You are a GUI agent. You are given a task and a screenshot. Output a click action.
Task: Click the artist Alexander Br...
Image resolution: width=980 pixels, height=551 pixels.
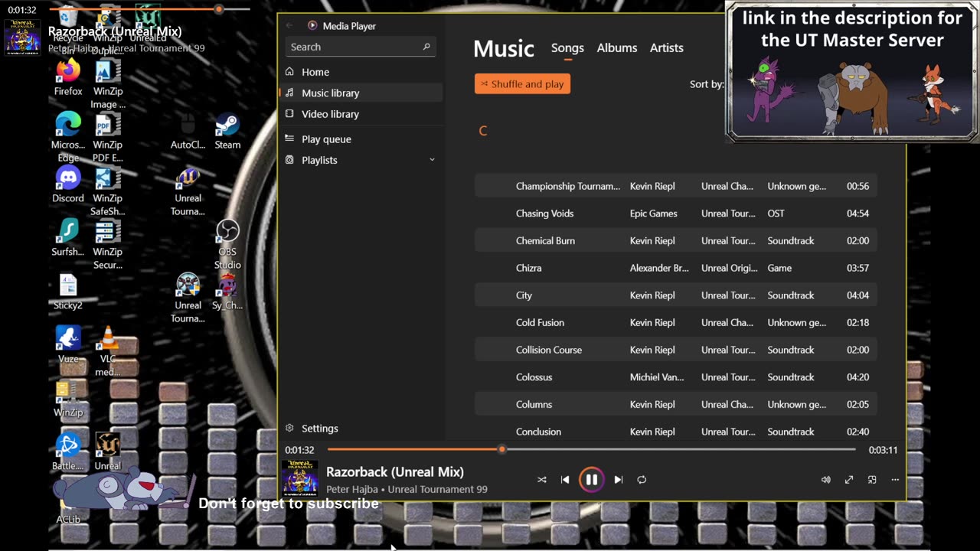(x=659, y=268)
